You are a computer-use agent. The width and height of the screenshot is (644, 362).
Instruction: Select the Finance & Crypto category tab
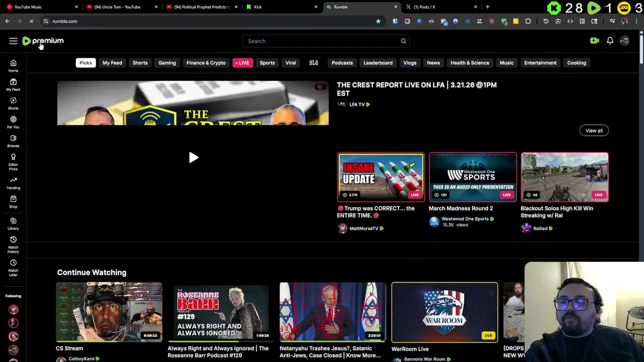click(x=206, y=63)
